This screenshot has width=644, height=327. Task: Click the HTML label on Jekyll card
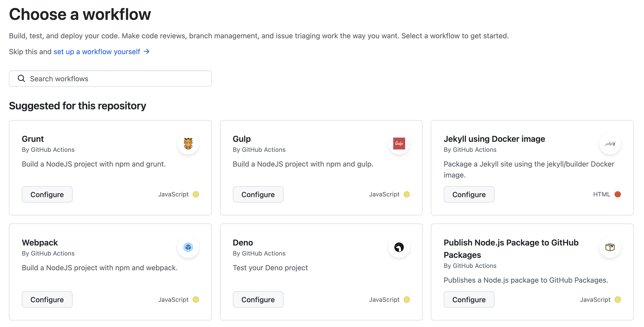tap(602, 194)
